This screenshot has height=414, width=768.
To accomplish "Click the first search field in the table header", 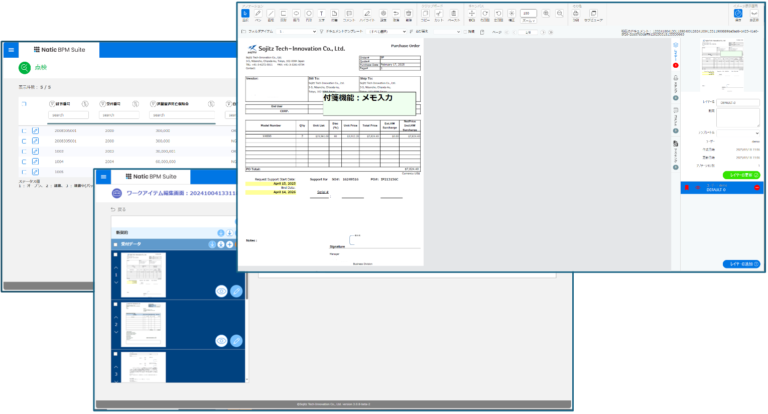I will pyautogui.click(x=69, y=115).
